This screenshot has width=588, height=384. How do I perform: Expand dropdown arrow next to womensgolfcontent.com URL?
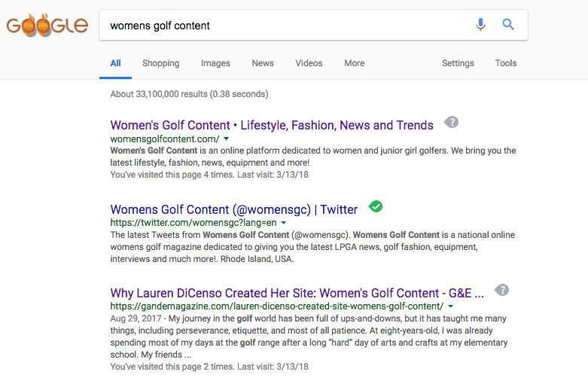(226, 139)
